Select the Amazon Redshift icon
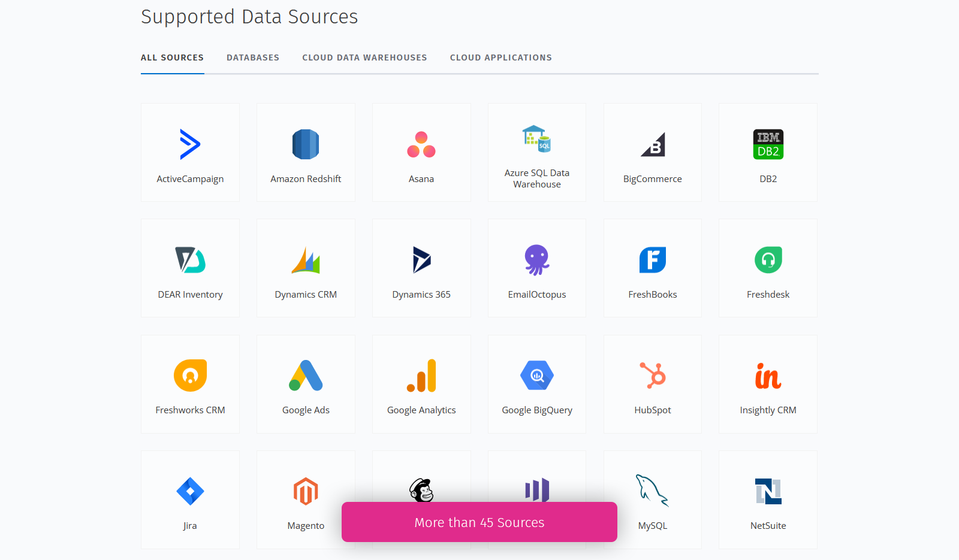The width and height of the screenshot is (959, 560). coord(306,144)
